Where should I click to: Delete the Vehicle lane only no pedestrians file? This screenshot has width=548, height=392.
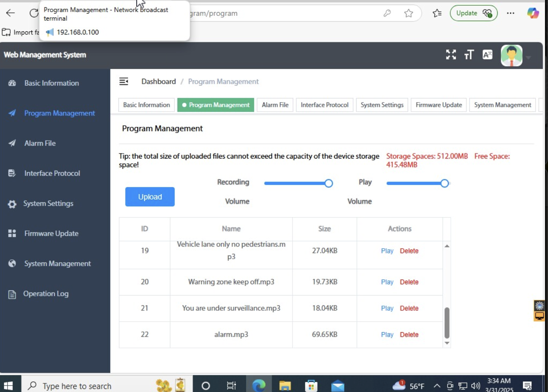pyautogui.click(x=409, y=251)
